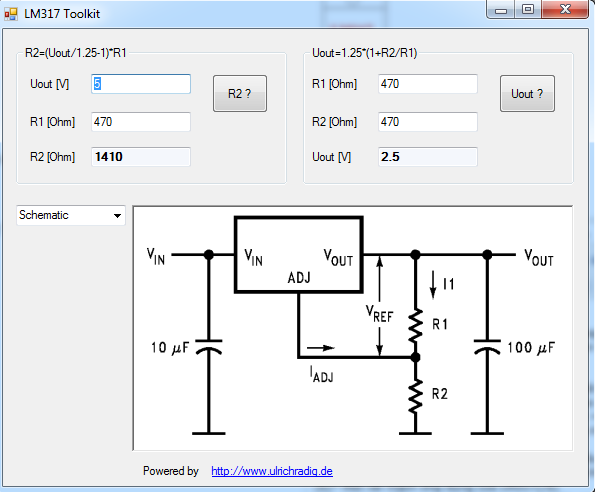The width and height of the screenshot is (595, 492).
Task: Focus the Uout [V] input containing 5
Action: click(141, 84)
